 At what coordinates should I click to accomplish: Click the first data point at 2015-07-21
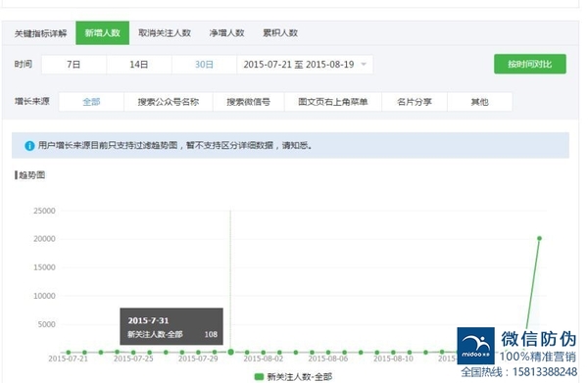[x=69, y=353]
